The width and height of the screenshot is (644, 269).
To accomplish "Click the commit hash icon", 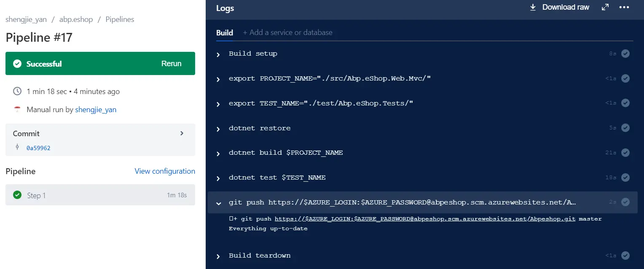I will point(17,147).
